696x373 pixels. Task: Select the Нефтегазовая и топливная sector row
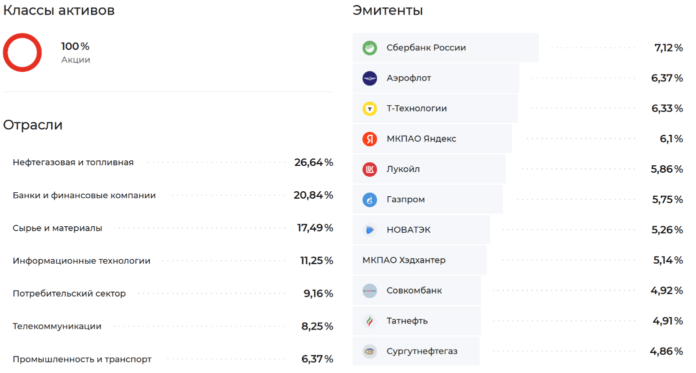pyautogui.click(x=173, y=163)
